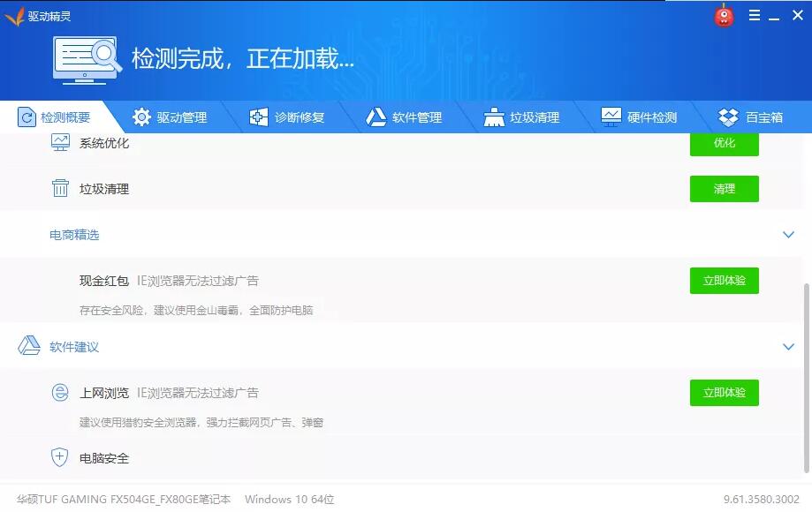
Task: Click the 驱动精灵 logo in title bar
Action: click(x=14, y=16)
